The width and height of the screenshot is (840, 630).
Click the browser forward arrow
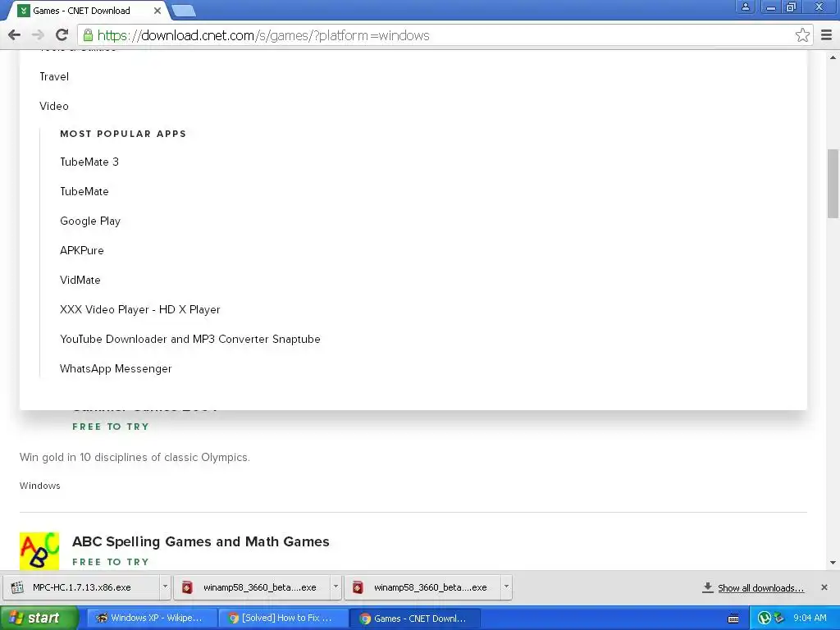tap(38, 35)
